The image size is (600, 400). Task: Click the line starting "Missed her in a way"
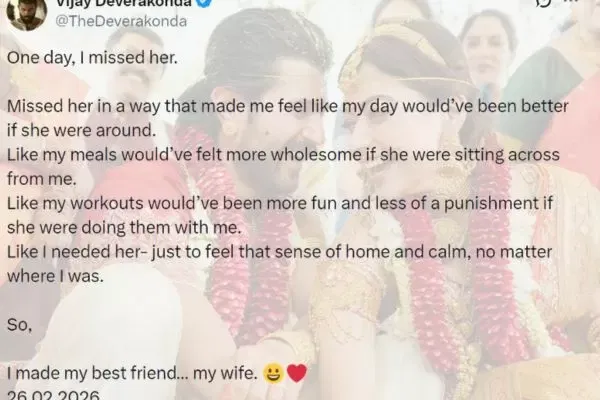[x=288, y=106]
